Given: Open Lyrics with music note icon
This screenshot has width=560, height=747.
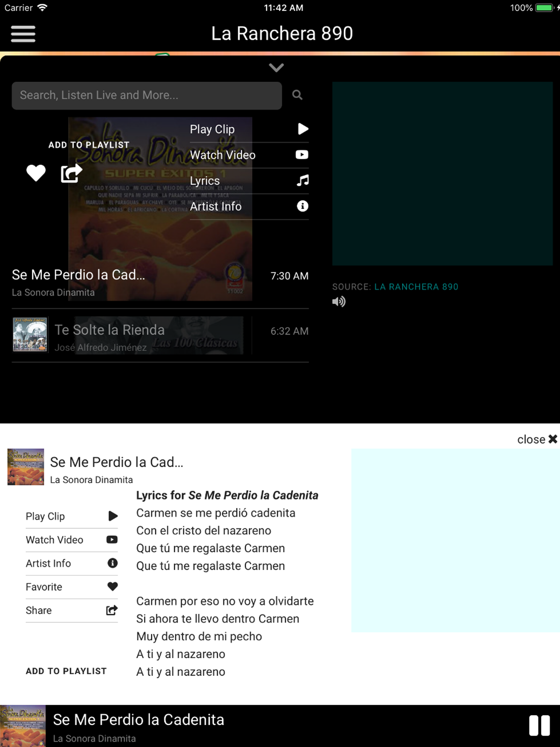Looking at the screenshot, I should (x=249, y=181).
